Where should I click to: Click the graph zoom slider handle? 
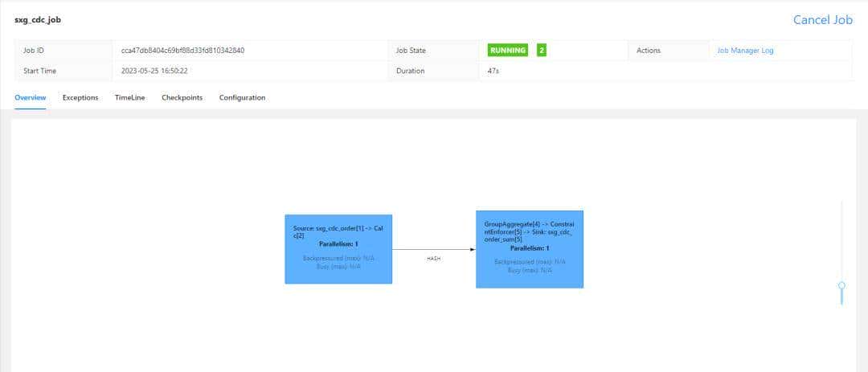(841, 286)
